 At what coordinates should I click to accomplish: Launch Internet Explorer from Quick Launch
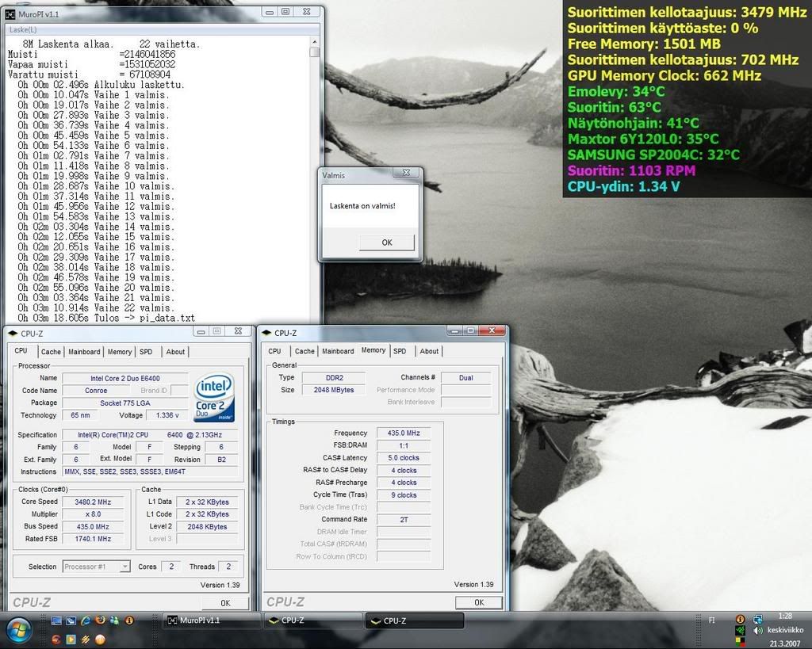coord(85,620)
